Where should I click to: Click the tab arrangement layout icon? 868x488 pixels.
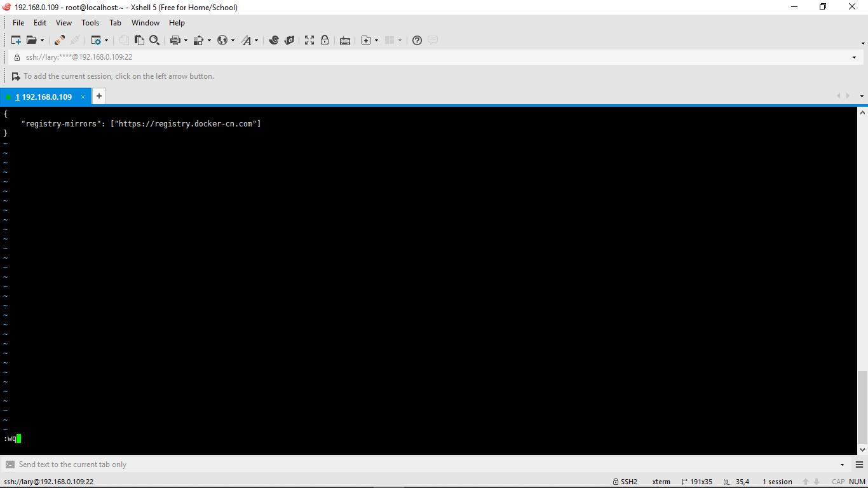[x=390, y=40]
